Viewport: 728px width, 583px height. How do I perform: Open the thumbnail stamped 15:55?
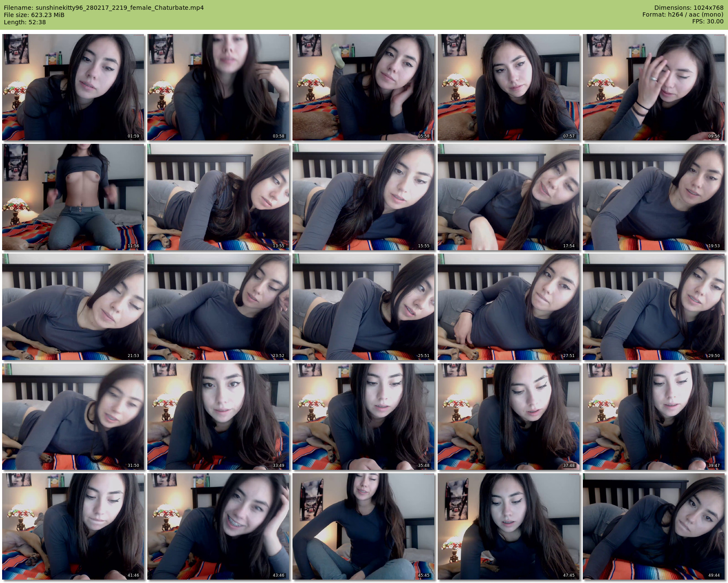pyautogui.click(x=364, y=197)
